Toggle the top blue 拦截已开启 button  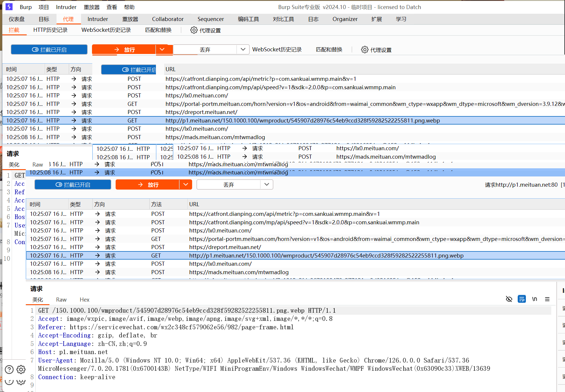[49, 50]
